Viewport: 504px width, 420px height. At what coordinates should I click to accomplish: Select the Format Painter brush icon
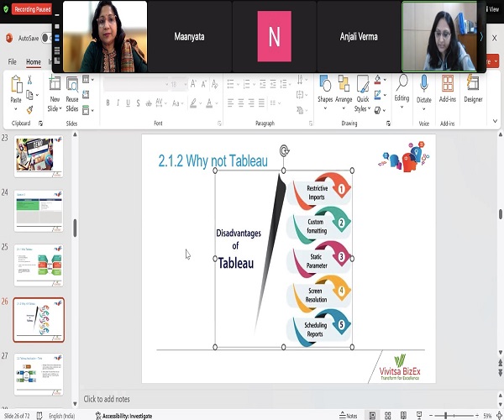tap(29, 109)
